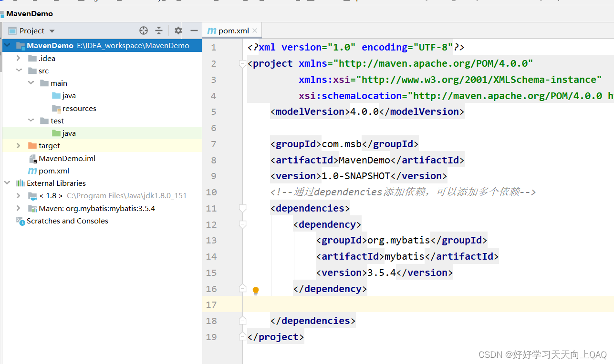Viewport: 614px width, 364px height.
Task: Click the locate/select opened file target icon
Action: pos(144,30)
